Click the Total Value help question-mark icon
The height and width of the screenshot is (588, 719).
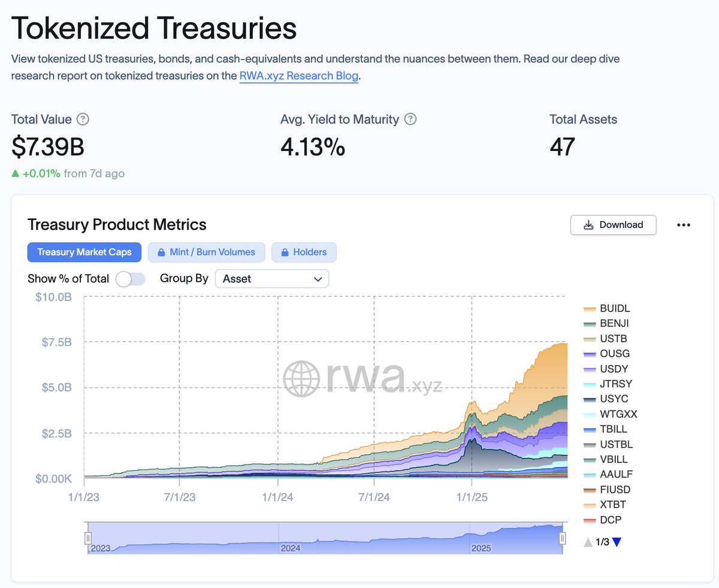(83, 119)
